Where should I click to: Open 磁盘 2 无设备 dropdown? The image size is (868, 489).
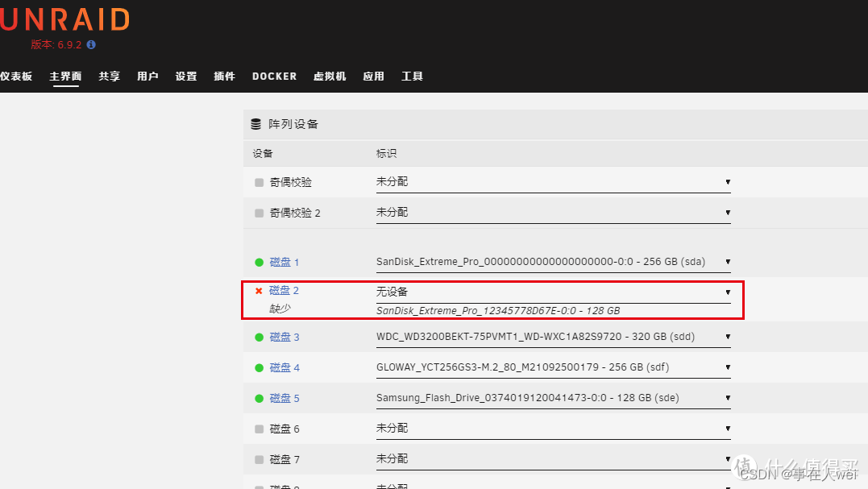(554, 292)
